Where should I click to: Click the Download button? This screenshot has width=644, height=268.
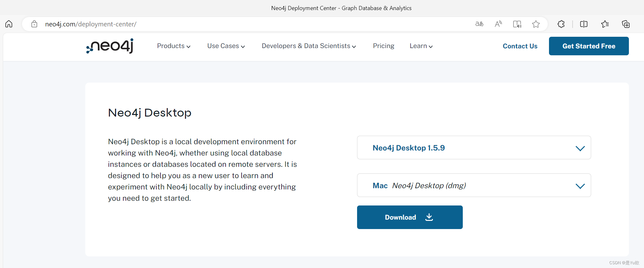pyautogui.click(x=410, y=217)
